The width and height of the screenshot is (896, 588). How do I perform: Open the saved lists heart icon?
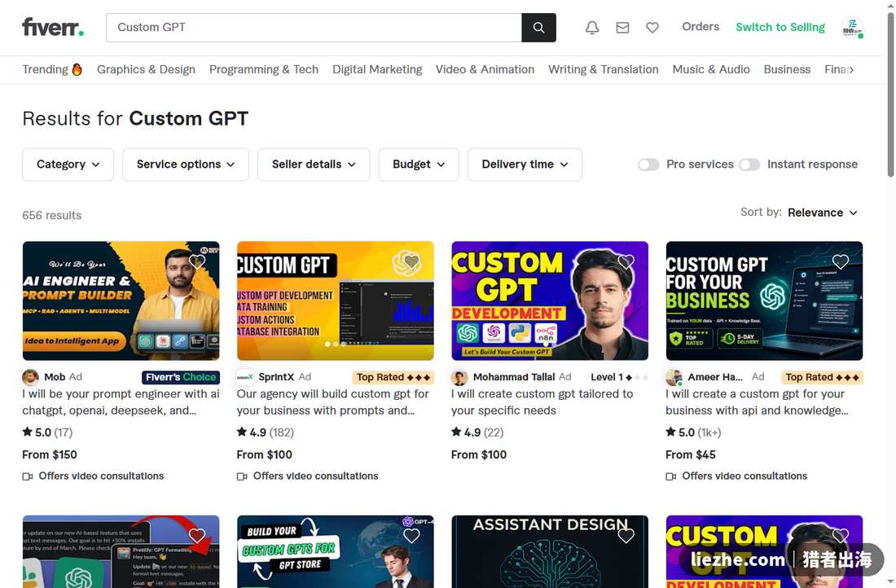coord(652,28)
